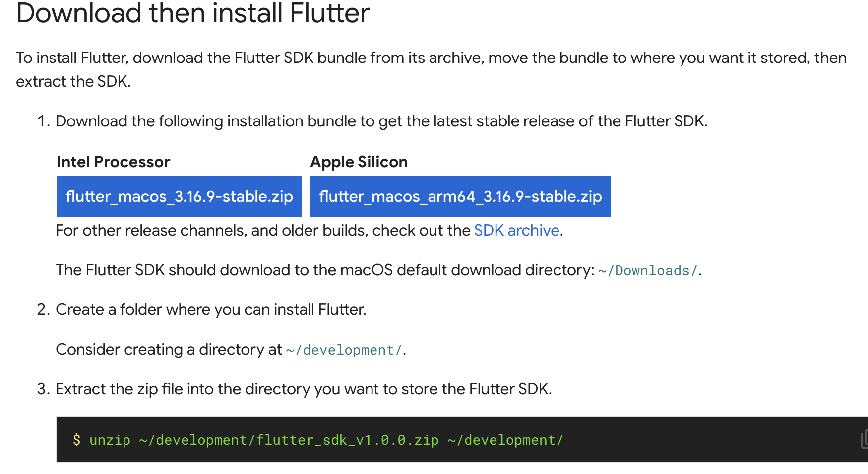Click the Download then install Flutter heading
Screen dimensions: 868x474
[192, 13]
